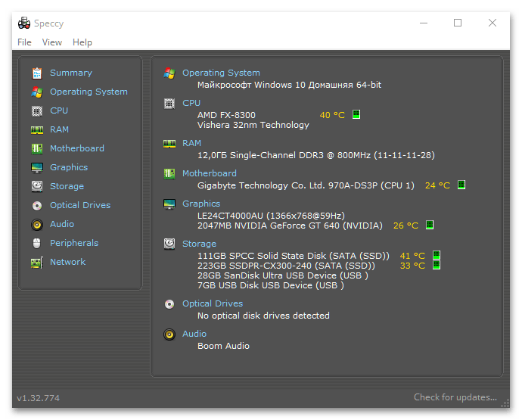Click the Summary clipboard icon in sidebar

pos(37,73)
